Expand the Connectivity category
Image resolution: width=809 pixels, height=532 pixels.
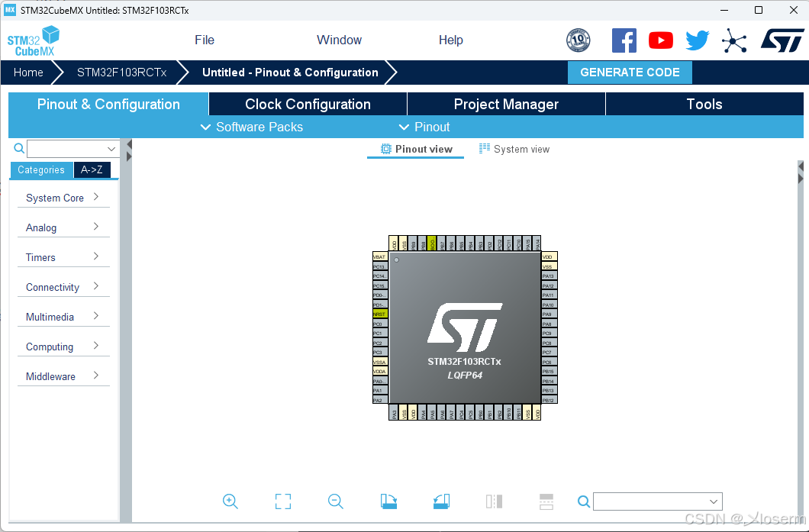[63, 287]
